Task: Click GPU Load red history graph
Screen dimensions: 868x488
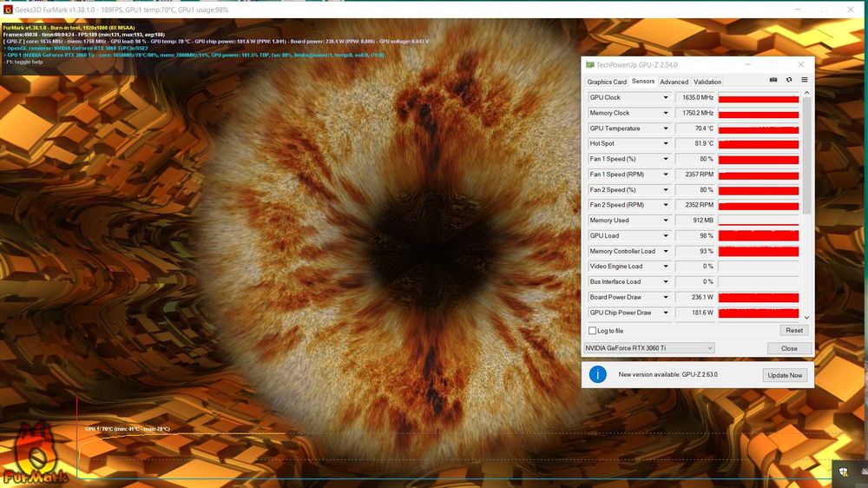Action: click(x=759, y=236)
